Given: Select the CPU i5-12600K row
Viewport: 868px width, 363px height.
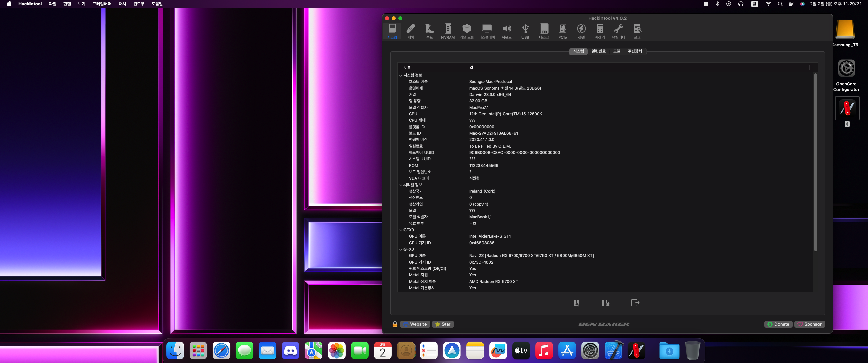Looking at the screenshot, I should pos(605,114).
